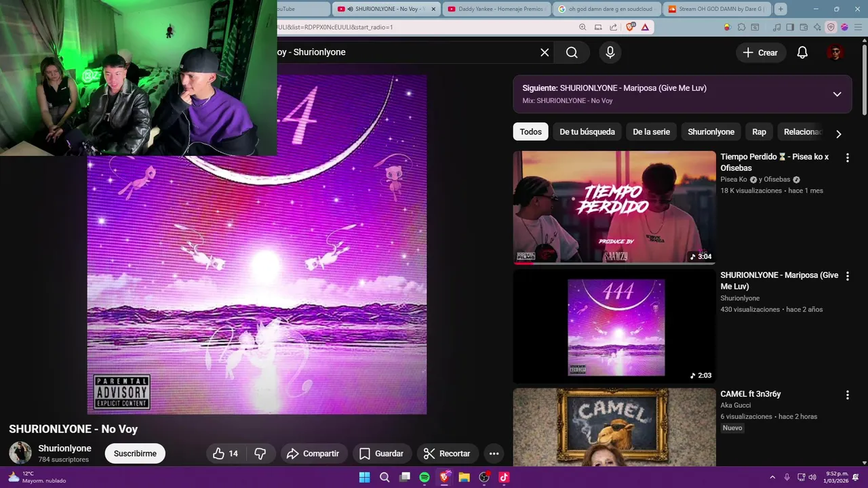Select the Todos filter chip

click(530, 131)
